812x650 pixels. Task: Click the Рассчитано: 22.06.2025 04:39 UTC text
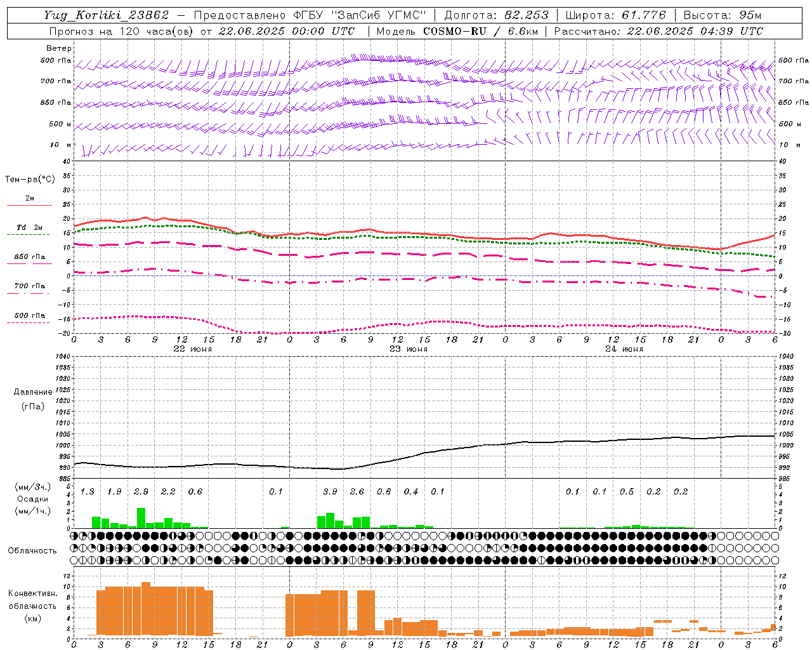pos(658,31)
